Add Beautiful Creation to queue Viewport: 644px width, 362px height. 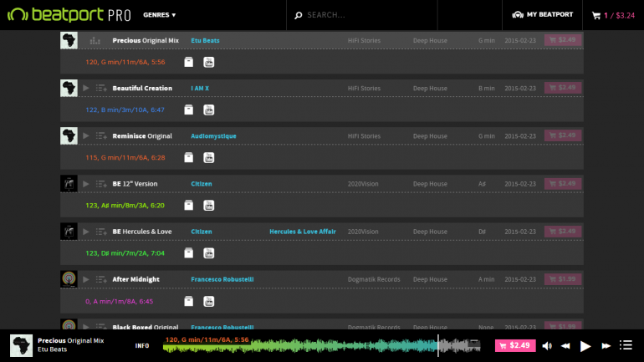click(x=101, y=88)
